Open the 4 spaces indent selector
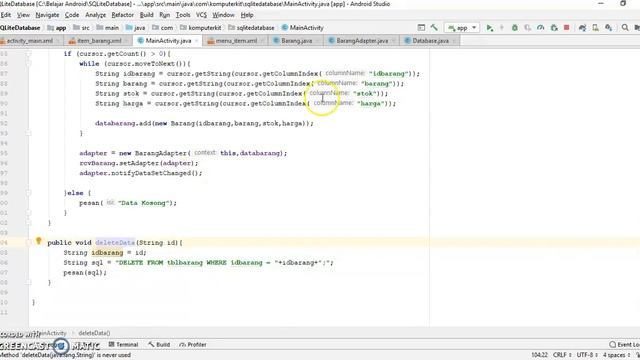The height and width of the screenshot is (360, 640). pyautogui.click(x=616, y=355)
